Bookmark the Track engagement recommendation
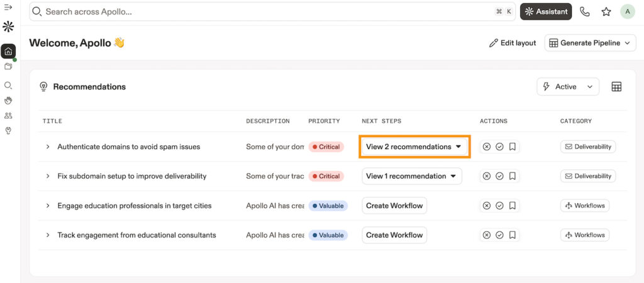Screen dimensions: 644x283 pyautogui.click(x=512, y=235)
